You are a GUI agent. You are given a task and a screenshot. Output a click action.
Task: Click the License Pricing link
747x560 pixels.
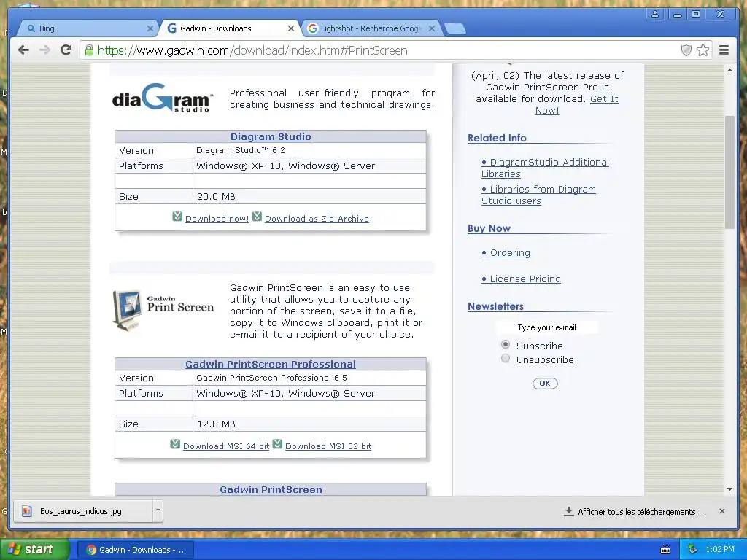(521, 279)
